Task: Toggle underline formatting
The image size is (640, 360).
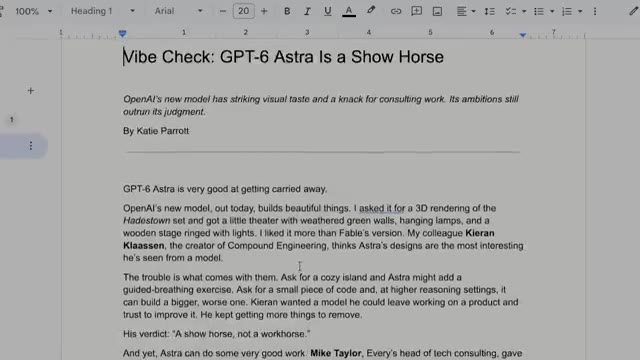Action: click(x=327, y=11)
